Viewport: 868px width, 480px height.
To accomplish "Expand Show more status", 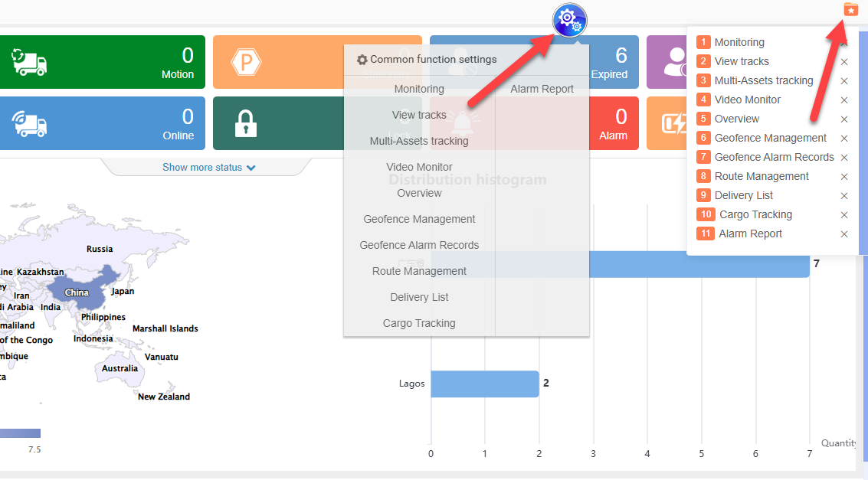I will pos(208,168).
